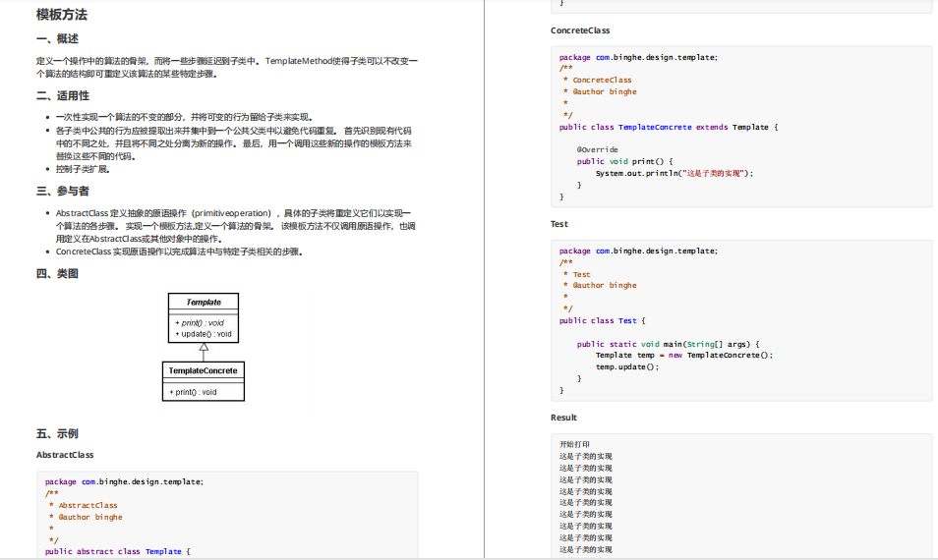Click 'public static void main(String[] args)' line
The height and width of the screenshot is (560, 938).
(669, 344)
